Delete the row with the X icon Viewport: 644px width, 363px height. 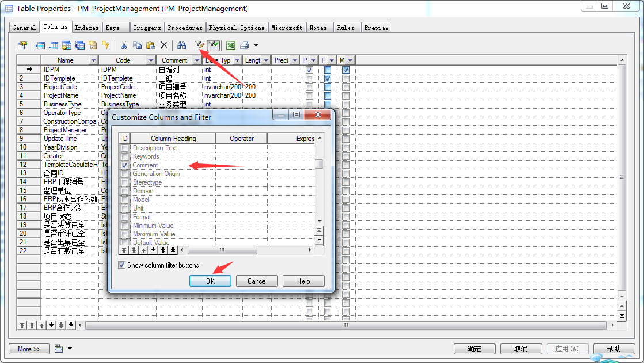pos(164,45)
